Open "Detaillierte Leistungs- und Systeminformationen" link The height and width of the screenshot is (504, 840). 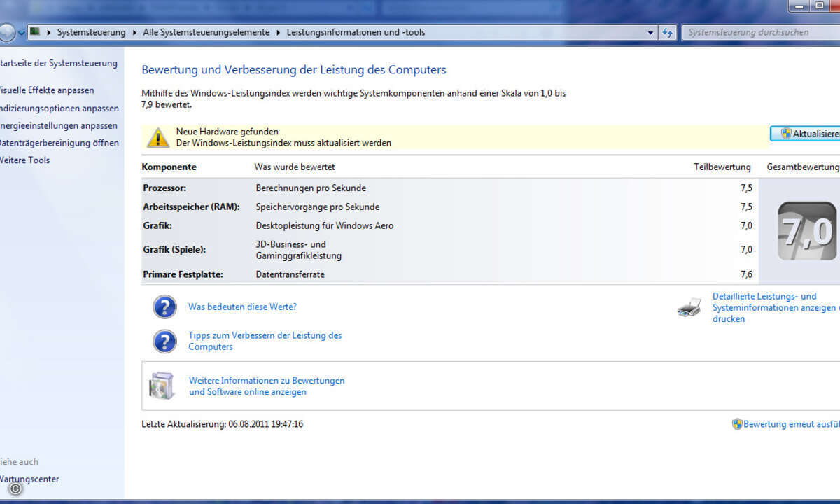[x=775, y=307]
